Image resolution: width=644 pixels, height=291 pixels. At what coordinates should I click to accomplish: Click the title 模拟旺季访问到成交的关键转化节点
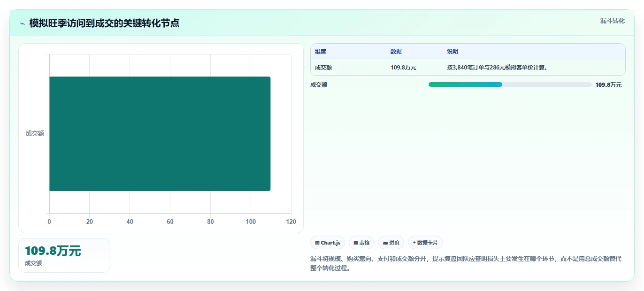pyautogui.click(x=104, y=23)
